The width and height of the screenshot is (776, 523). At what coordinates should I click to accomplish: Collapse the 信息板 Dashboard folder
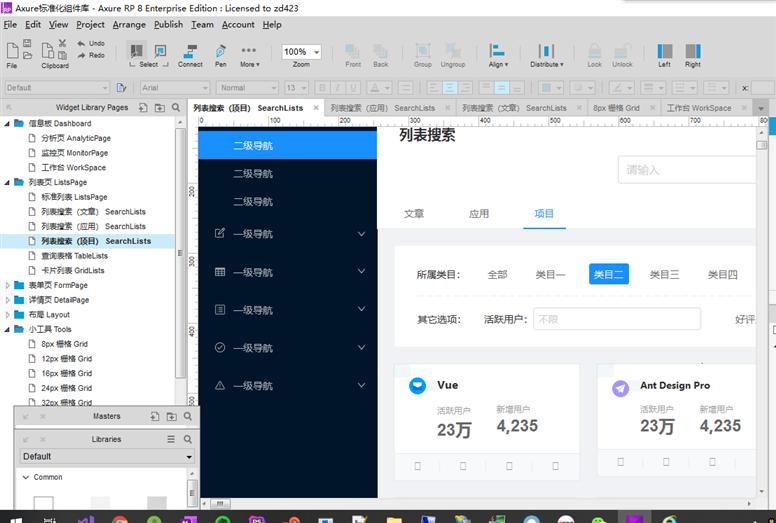pyautogui.click(x=7, y=123)
